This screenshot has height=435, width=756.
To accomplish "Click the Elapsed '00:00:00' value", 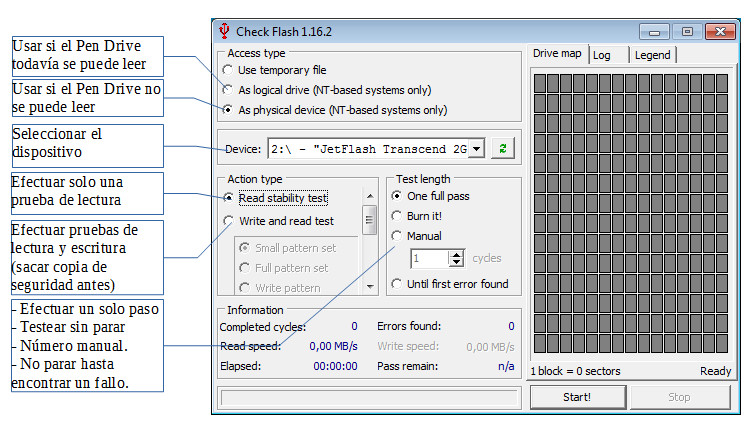I will 336,366.
